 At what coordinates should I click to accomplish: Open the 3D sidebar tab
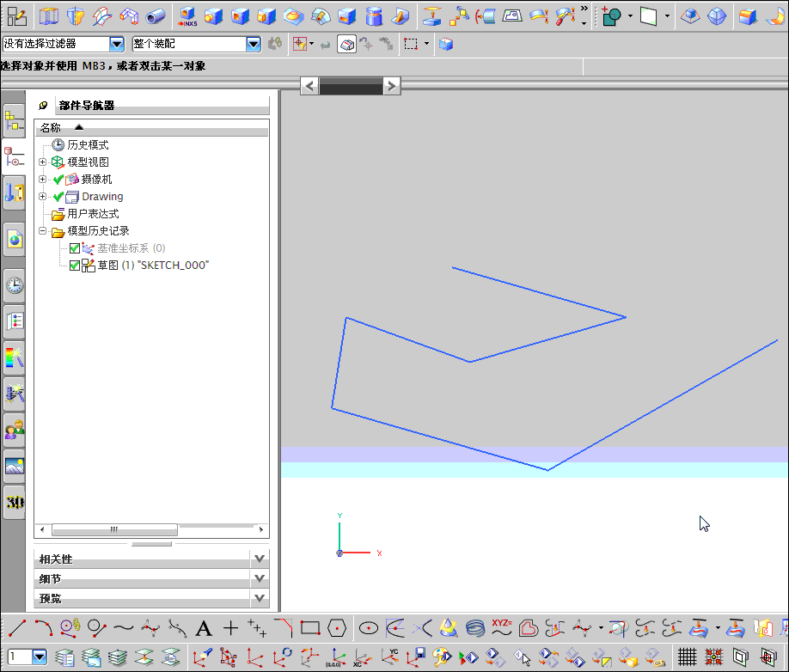point(14,502)
